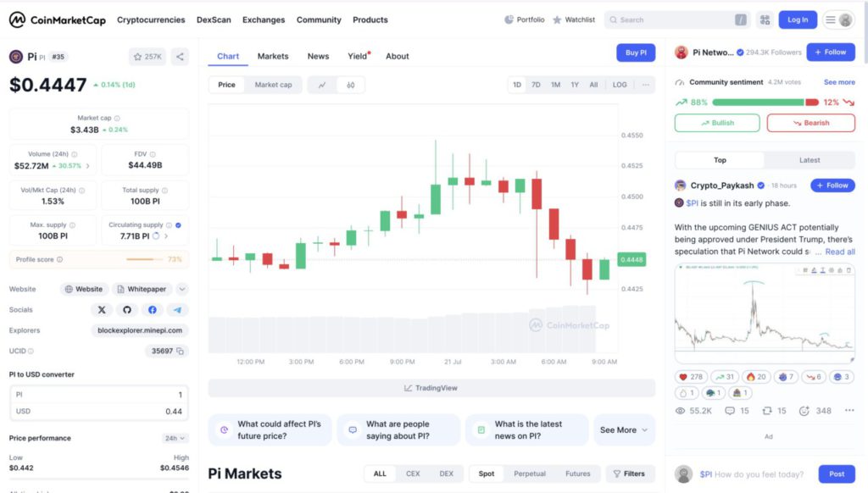The height and width of the screenshot is (493, 868).
Task: Expand more website links chevron
Action: point(182,289)
